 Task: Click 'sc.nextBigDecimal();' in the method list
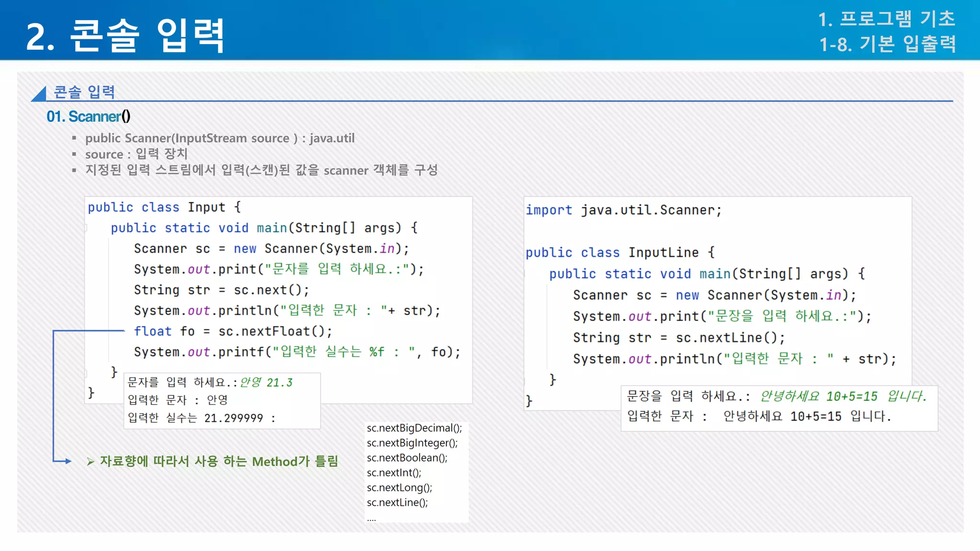414,428
